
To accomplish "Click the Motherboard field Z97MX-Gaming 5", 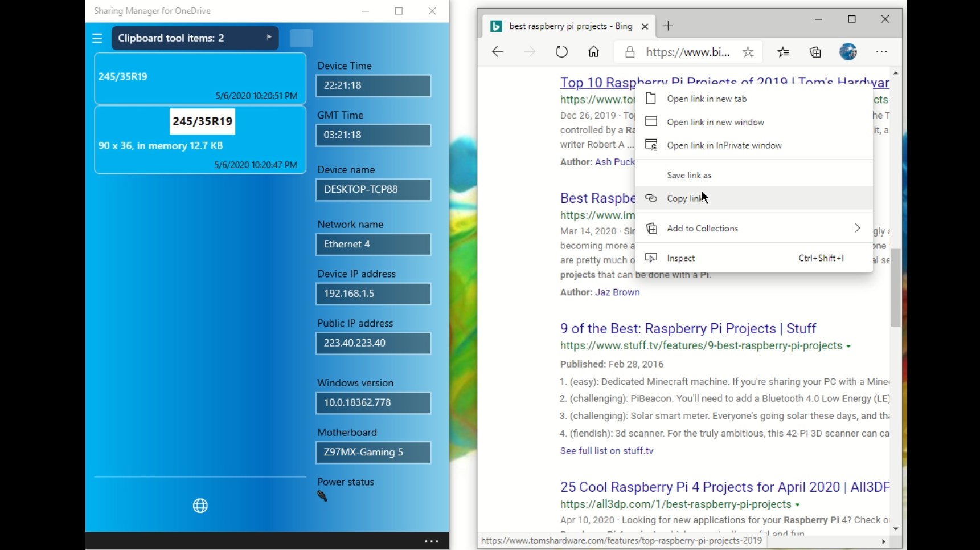I will click(373, 453).
